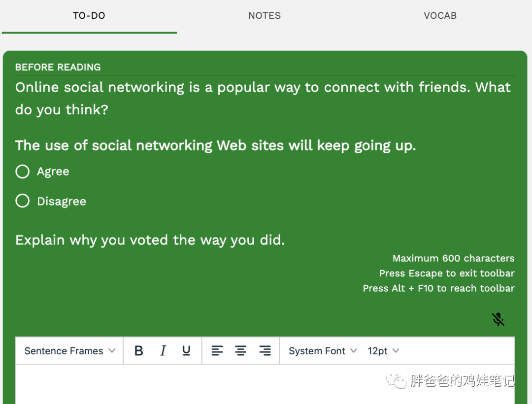Click the muted microphone icon

tap(499, 320)
